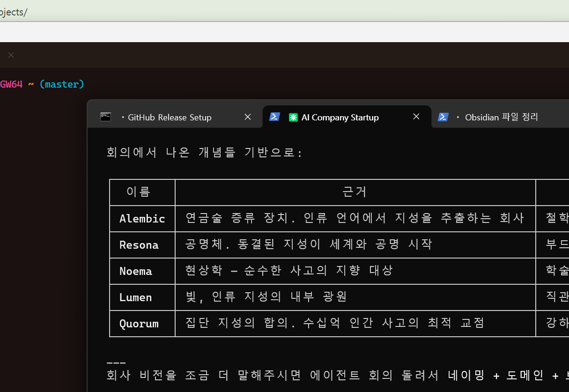Click the 근거 column header
The height and width of the screenshot is (392, 569).
355,192
